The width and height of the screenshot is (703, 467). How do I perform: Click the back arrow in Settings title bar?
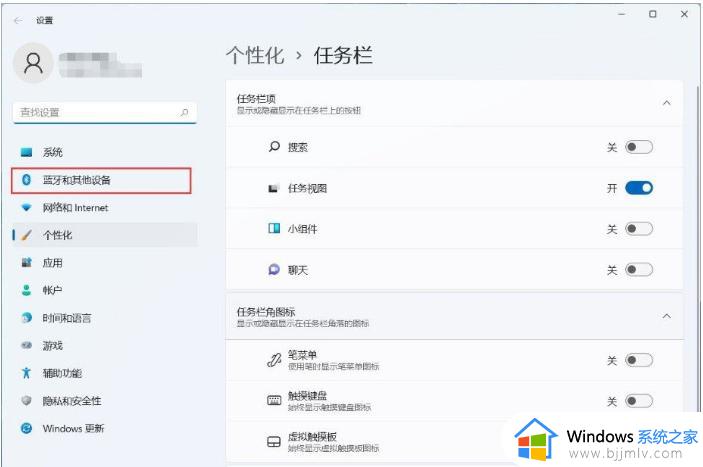point(18,20)
